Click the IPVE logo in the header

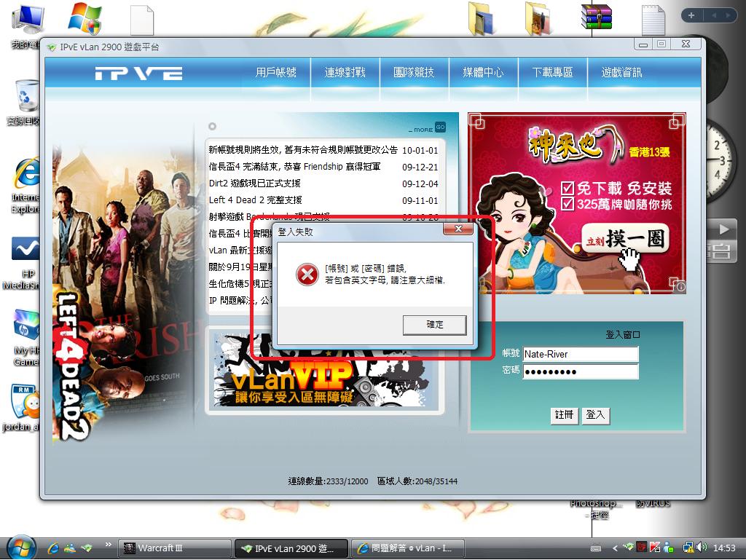pos(138,74)
